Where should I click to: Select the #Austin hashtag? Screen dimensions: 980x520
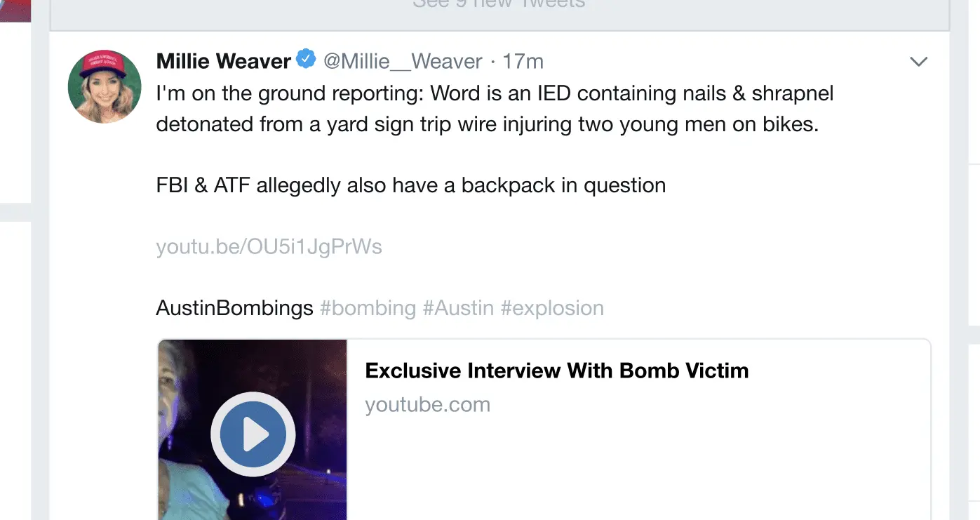(x=458, y=308)
